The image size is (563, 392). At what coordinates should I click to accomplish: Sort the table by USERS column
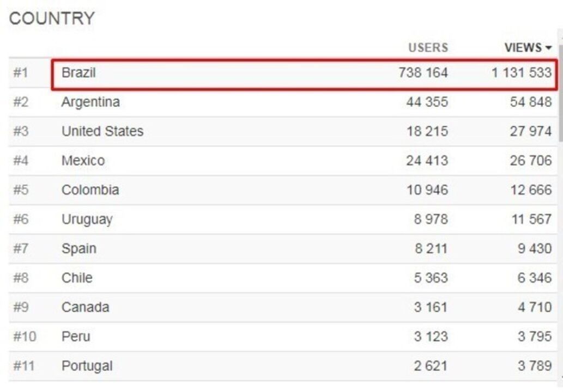pyautogui.click(x=428, y=48)
